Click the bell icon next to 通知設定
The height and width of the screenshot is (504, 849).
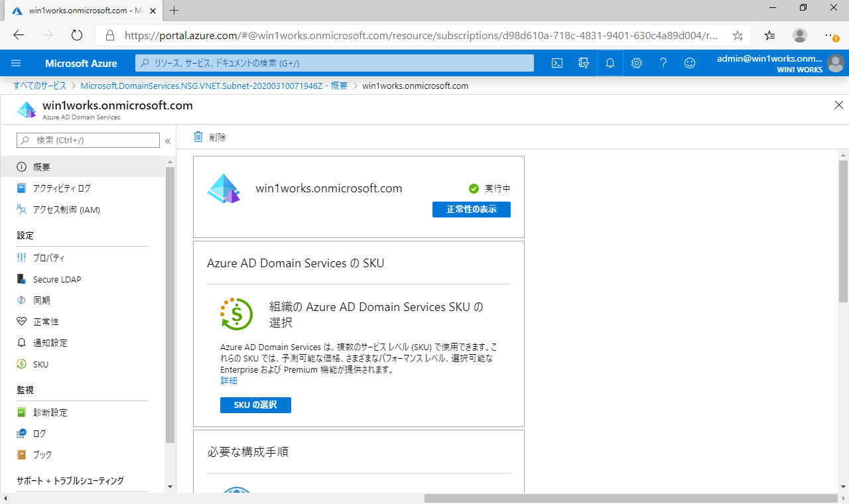point(21,343)
